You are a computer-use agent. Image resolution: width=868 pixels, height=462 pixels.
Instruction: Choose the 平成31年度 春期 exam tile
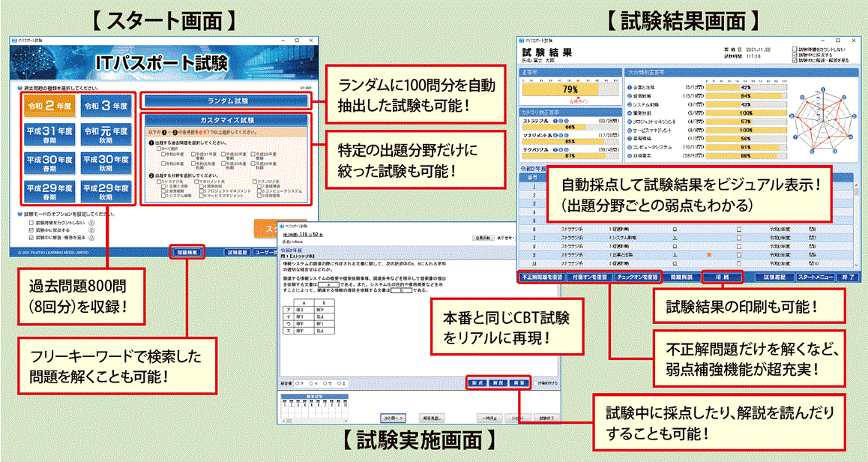[49, 133]
